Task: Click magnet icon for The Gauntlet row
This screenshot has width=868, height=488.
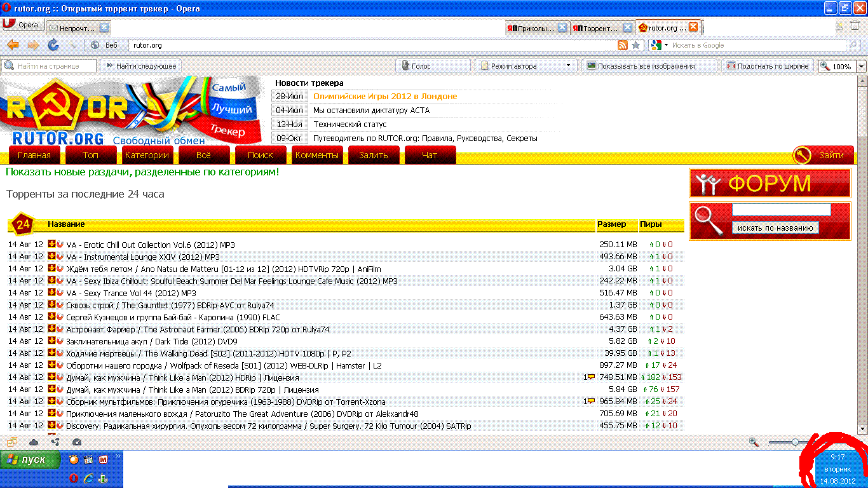Action: tap(60, 304)
